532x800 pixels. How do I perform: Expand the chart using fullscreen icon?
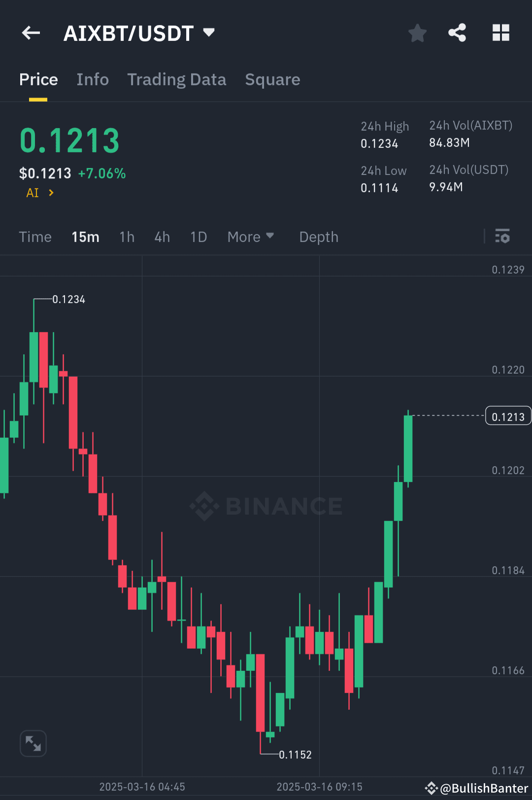coord(33,743)
